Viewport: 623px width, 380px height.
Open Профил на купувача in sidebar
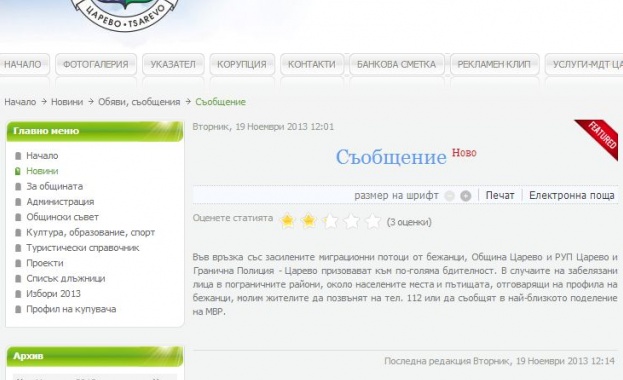(71, 309)
